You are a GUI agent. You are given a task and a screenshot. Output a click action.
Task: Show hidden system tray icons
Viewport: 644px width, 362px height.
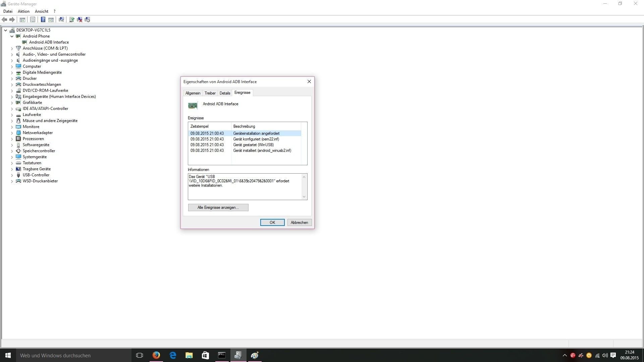click(x=565, y=355)
